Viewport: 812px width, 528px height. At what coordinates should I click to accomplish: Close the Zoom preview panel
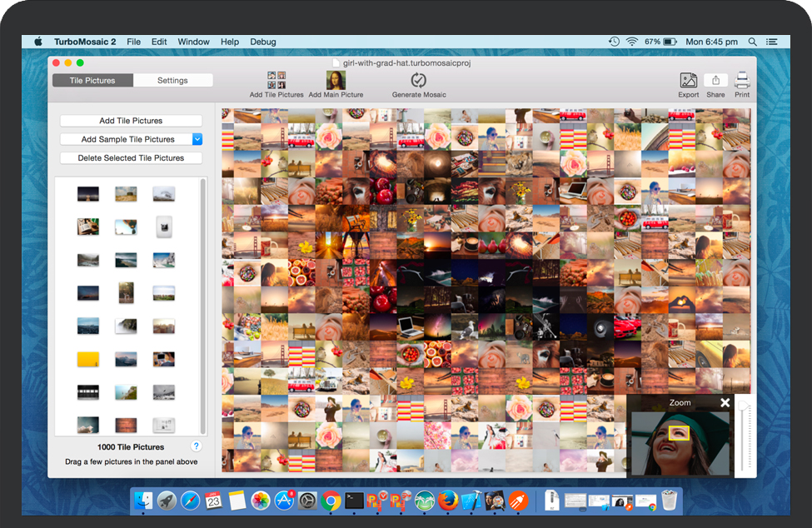click(x=725, y=403)
